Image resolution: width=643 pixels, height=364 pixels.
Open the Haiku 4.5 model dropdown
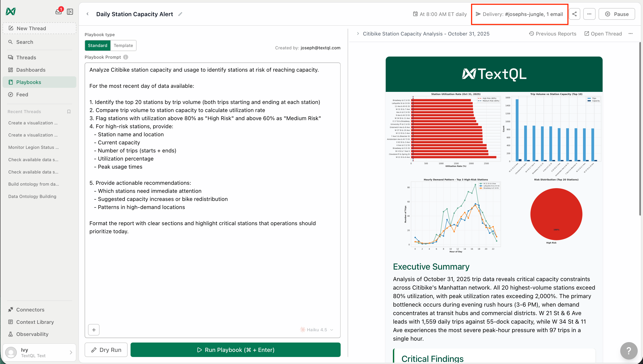click(316, 330)
